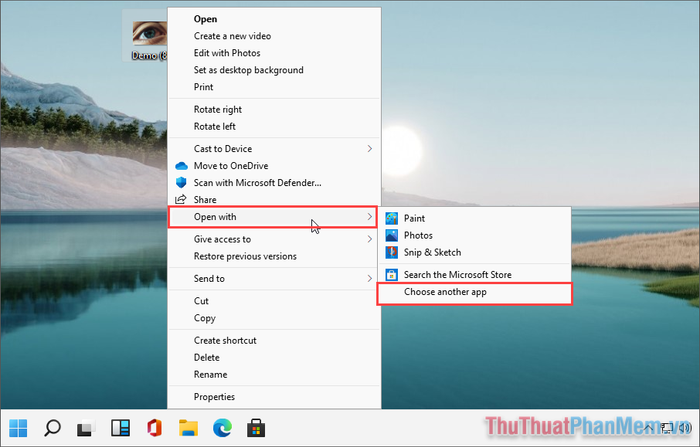The image size is (700, 447).
Task: Open Task View from the taskbar
Action: [87, 429]
